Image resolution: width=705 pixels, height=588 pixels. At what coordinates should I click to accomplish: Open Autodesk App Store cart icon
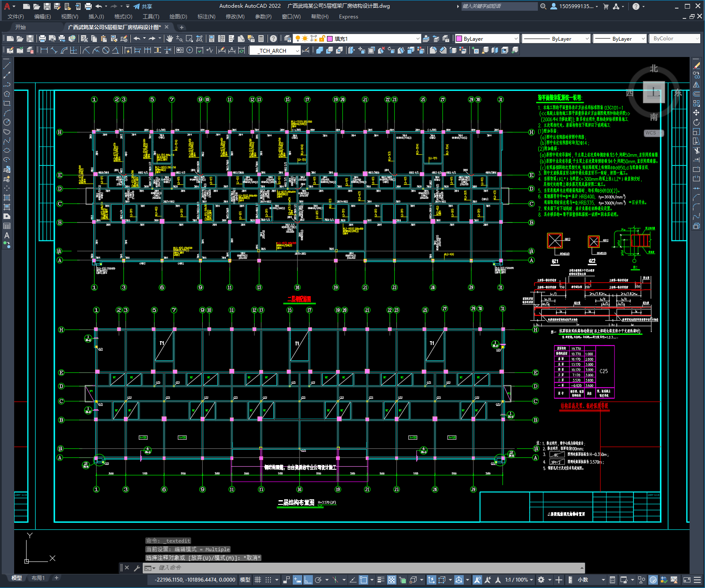[606, 6]
